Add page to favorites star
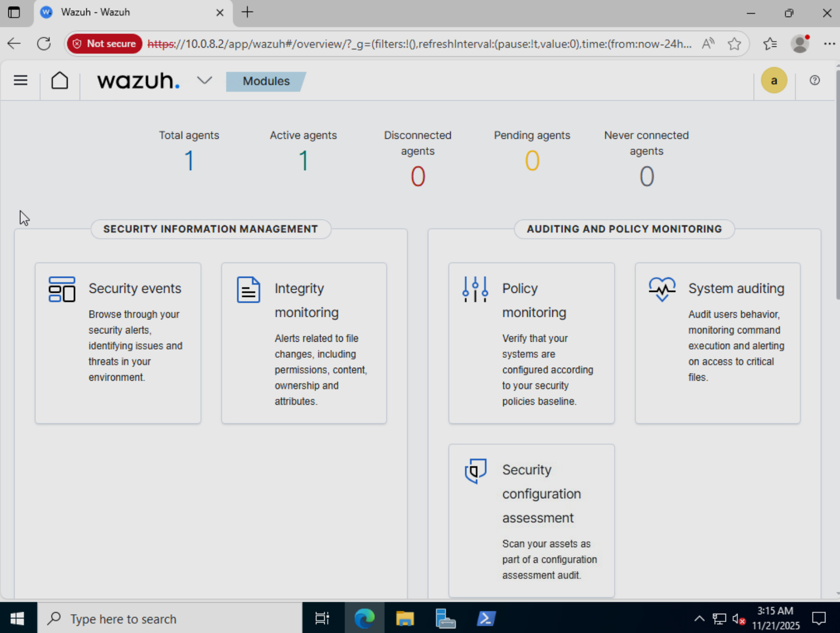 [734, 44]
